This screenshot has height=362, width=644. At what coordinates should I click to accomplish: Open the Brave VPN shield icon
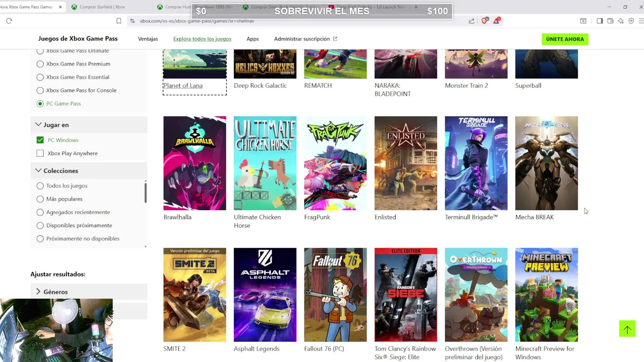pos(631,21)
